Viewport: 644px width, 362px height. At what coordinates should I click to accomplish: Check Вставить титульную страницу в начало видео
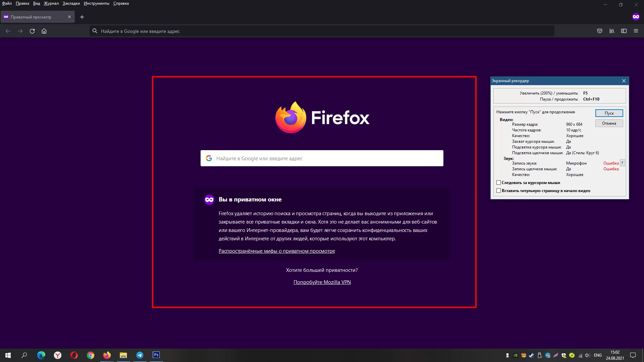(x=499, y=191)
